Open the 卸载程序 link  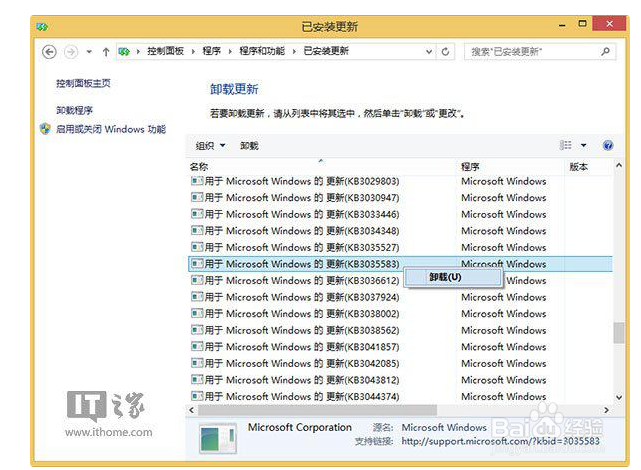click(74, 110)
